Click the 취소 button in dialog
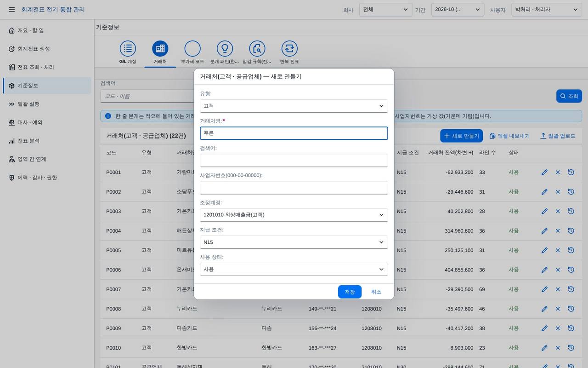 (376, 292)
